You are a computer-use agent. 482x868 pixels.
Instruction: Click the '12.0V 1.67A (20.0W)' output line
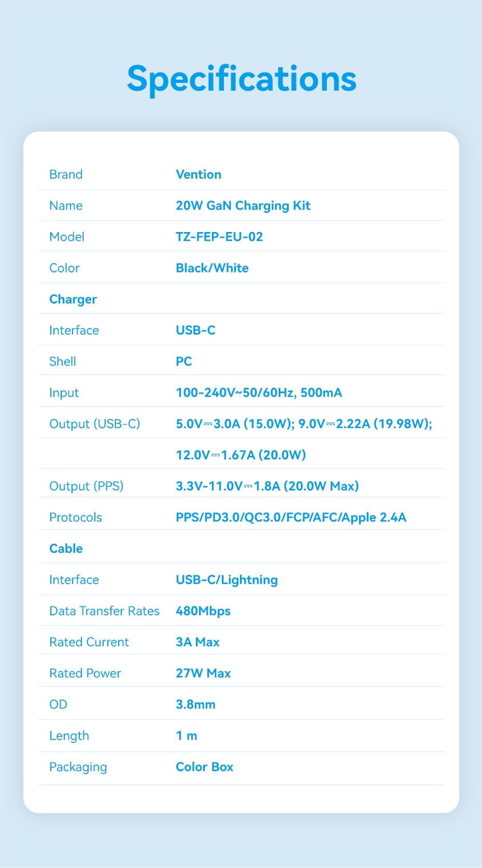241,455
